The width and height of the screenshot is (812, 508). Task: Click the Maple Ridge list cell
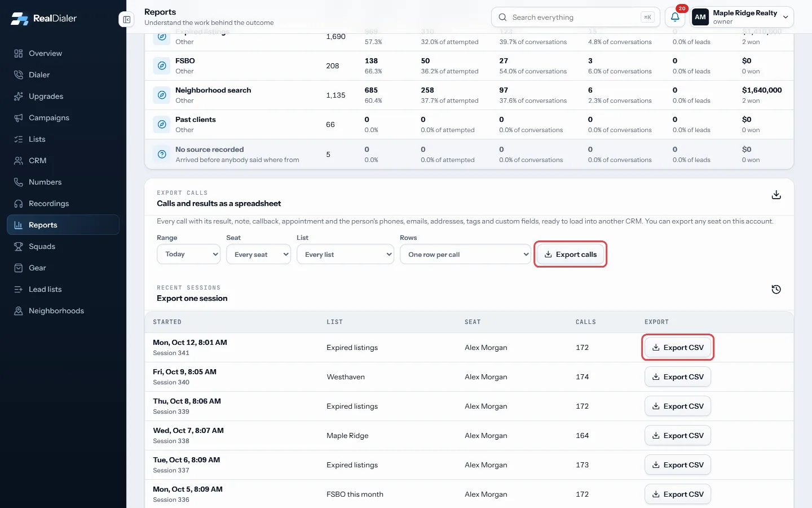347,436
